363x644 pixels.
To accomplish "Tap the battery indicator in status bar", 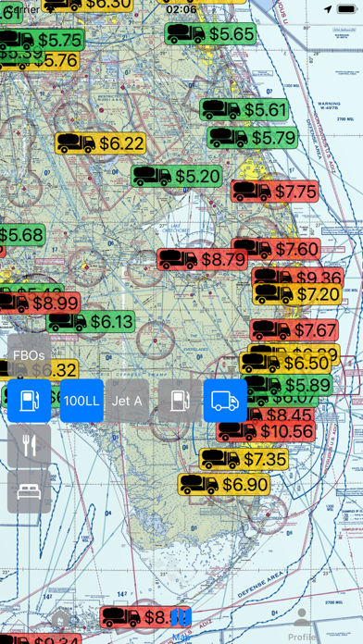I will click(347, 9).
